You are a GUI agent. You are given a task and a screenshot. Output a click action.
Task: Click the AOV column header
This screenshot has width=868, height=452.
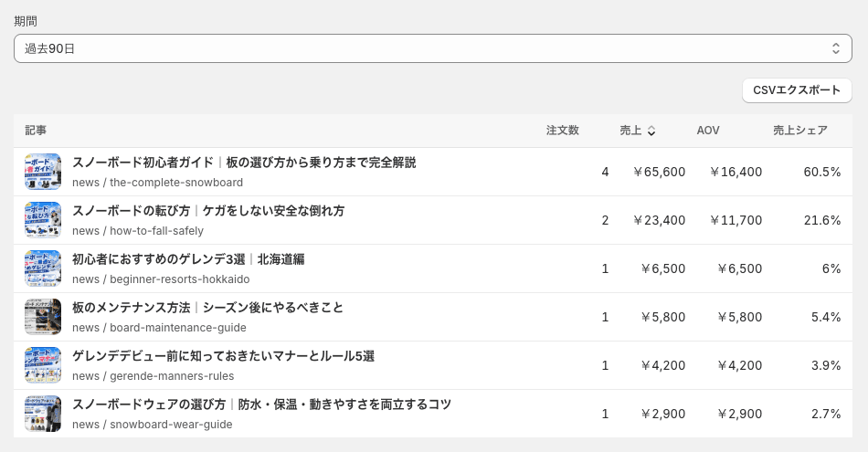click(708, 131)
